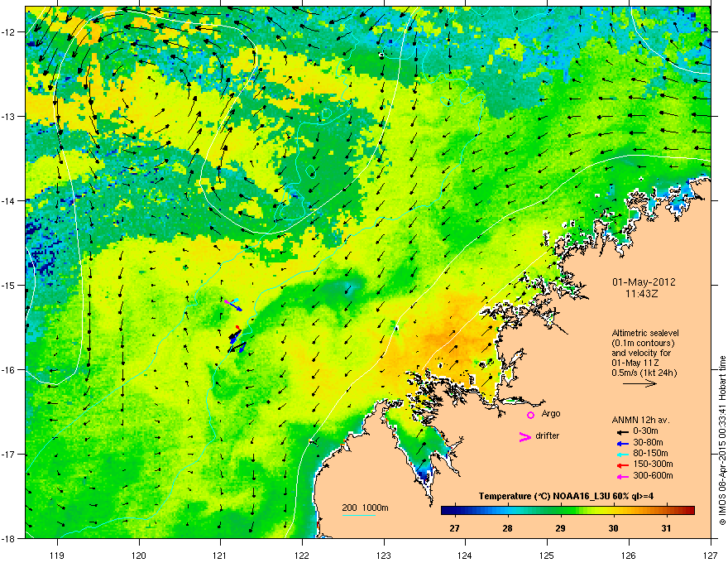Image resolution: width=728 pixels, height=563 pixels.
Task: Click longitude tick label 127
Action: click(x=711, y=555)
